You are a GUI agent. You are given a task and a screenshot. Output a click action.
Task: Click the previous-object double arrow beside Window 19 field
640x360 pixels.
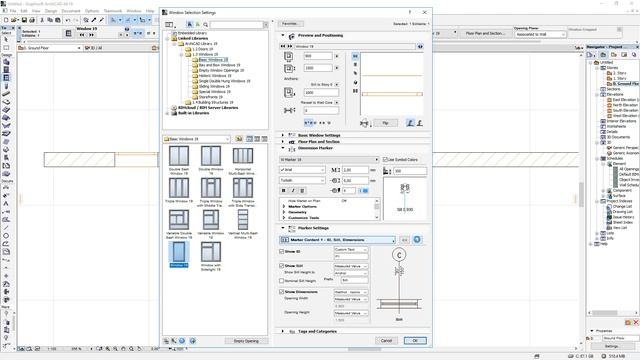tap(283, 47)
